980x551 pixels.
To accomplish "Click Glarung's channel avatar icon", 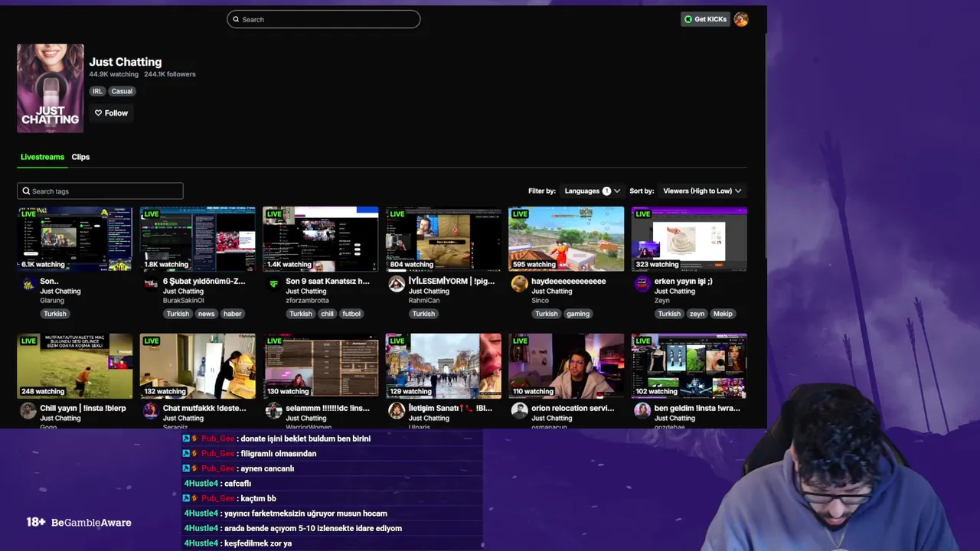I will pos(28,284).
